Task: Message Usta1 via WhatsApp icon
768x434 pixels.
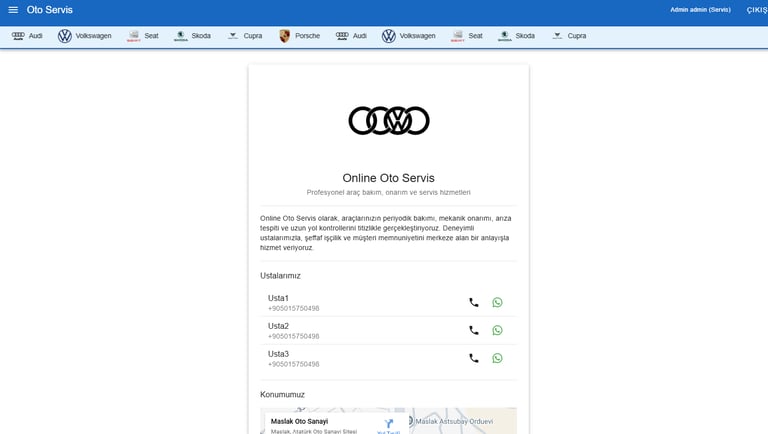Action: (x=497, y=302)
